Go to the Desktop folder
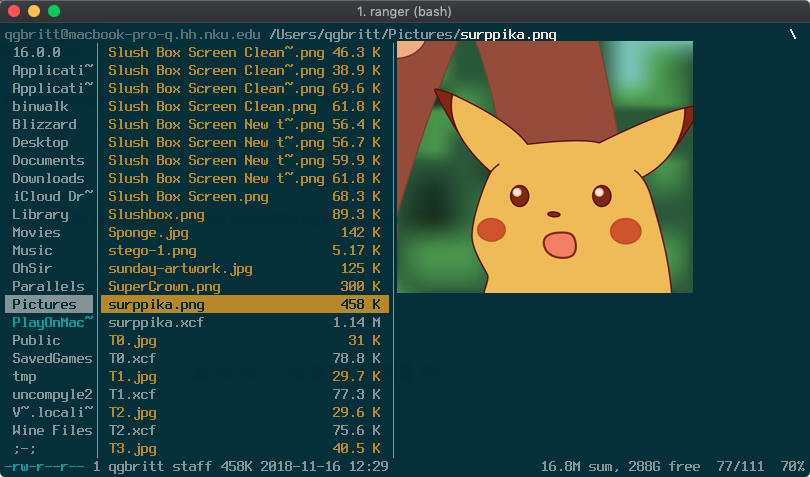Image resolution: width=810 pixels, height=477 pixels. 40,143
